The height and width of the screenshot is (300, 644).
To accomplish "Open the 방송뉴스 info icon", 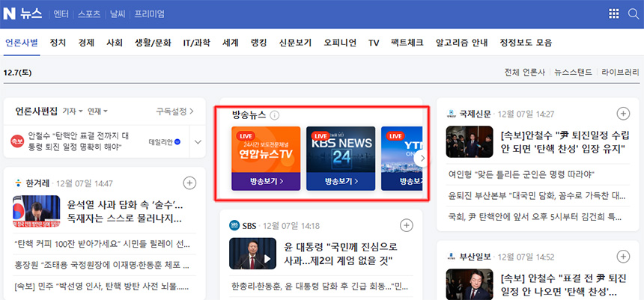I will (275, 115).
